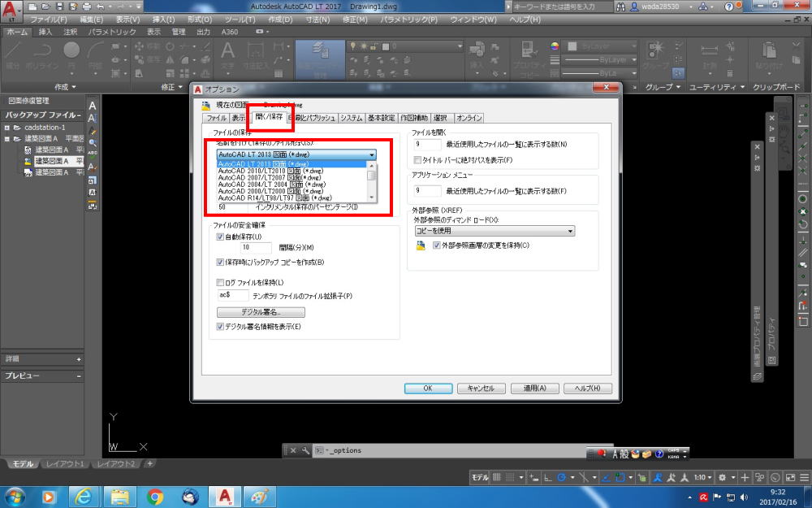Click the Group tool in the ribbon
Viewport: 812px width, 508px height.
(655, 56)
